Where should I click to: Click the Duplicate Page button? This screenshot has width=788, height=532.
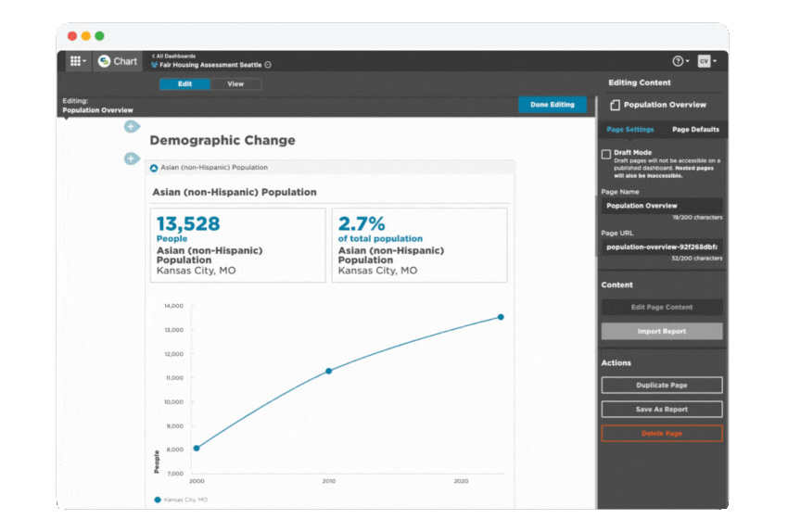(661, 385)
